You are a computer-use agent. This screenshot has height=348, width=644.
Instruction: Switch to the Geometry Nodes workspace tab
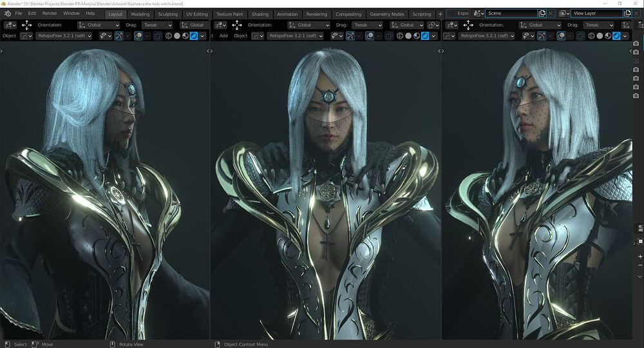pyautogui.click(x=387, y=14)
